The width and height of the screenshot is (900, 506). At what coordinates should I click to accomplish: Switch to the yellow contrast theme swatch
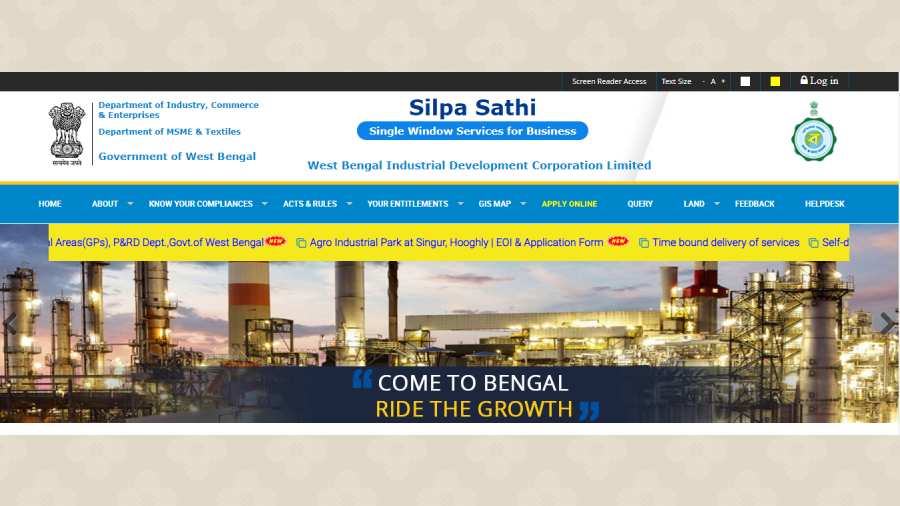pyautogui.click(x=775, y=81)
